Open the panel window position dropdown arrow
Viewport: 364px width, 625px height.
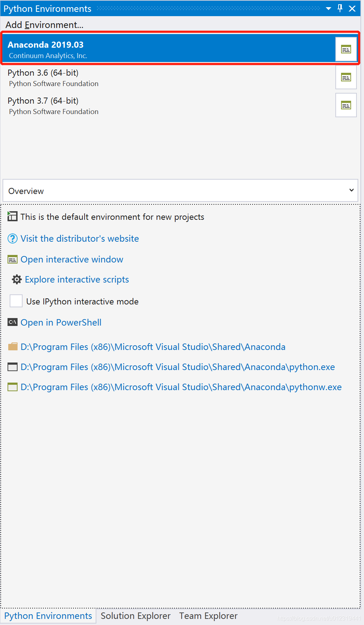tap(328, 9)
